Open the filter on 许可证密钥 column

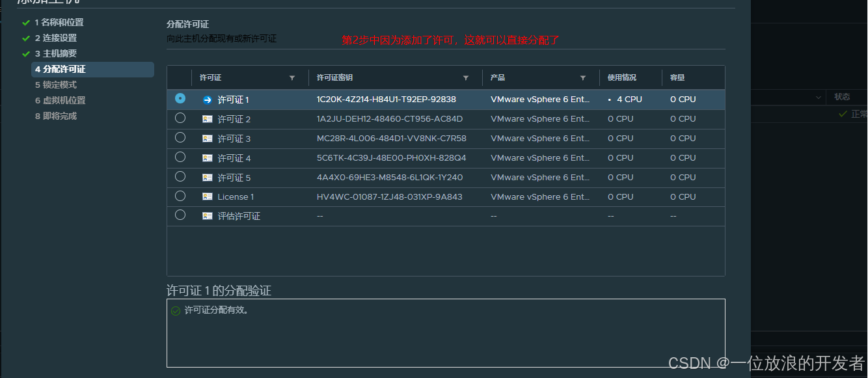(466, 78)
